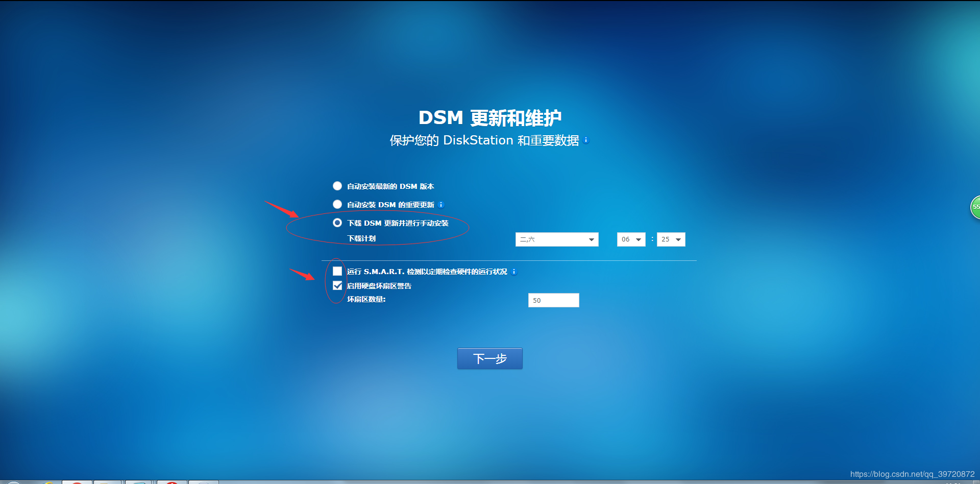Click the 坏扇区数量: label
Image resolution: width=980 pixels, height=484 pixels.
point(366,299)
